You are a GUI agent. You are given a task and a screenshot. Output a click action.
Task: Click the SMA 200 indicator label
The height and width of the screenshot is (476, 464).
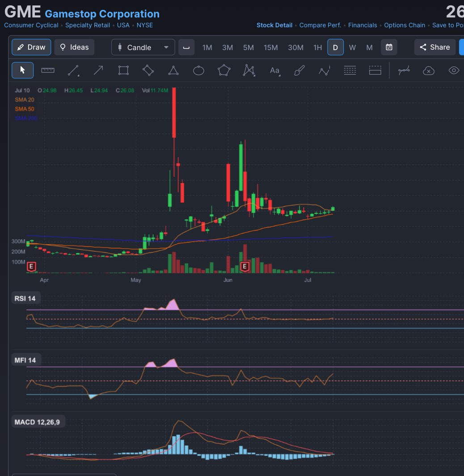pos(26,118)
